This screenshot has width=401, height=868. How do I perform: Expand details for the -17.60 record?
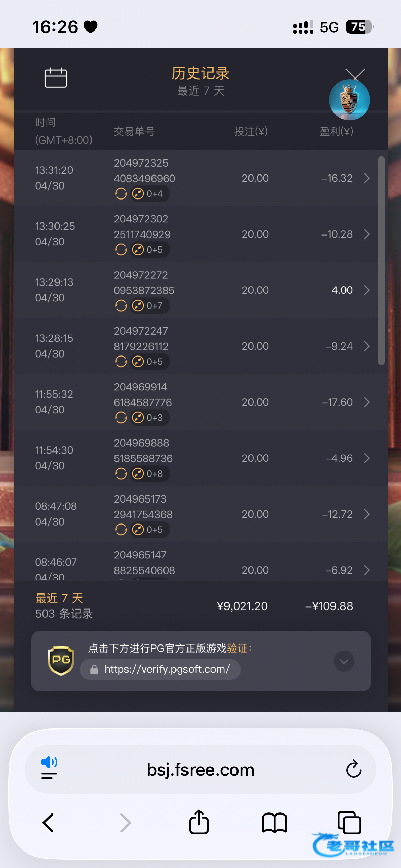point(367,402)
